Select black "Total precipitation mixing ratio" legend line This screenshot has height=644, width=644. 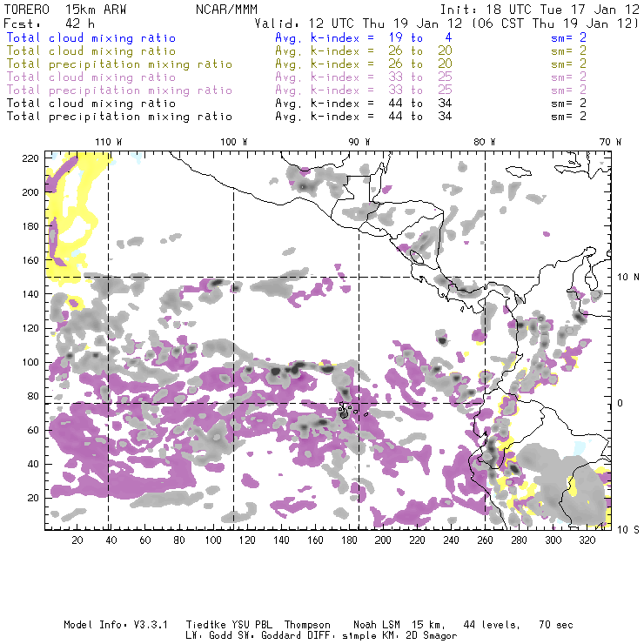tap(119, 117)
